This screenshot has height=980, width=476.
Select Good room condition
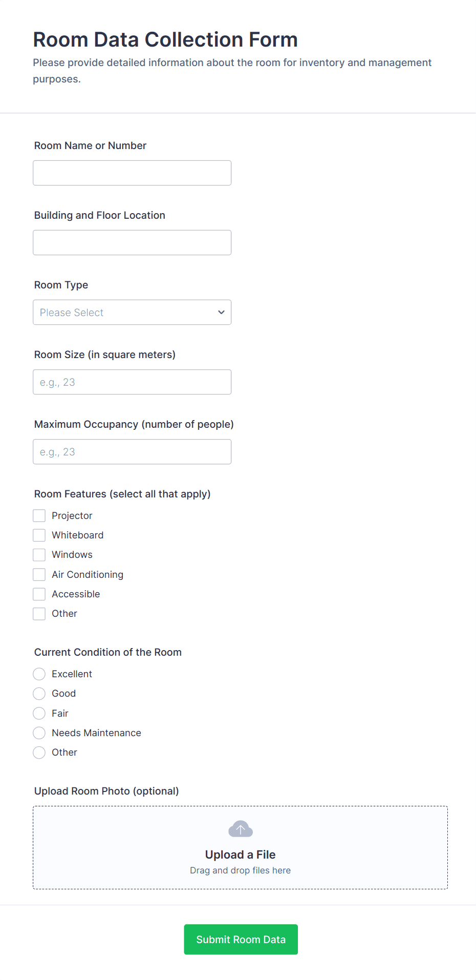[39, 693]
